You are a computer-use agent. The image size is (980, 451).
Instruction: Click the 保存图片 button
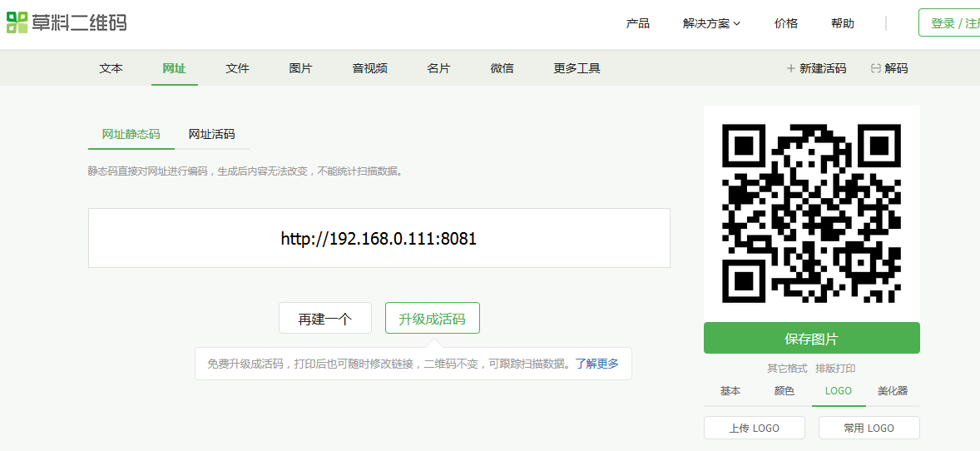811,339
